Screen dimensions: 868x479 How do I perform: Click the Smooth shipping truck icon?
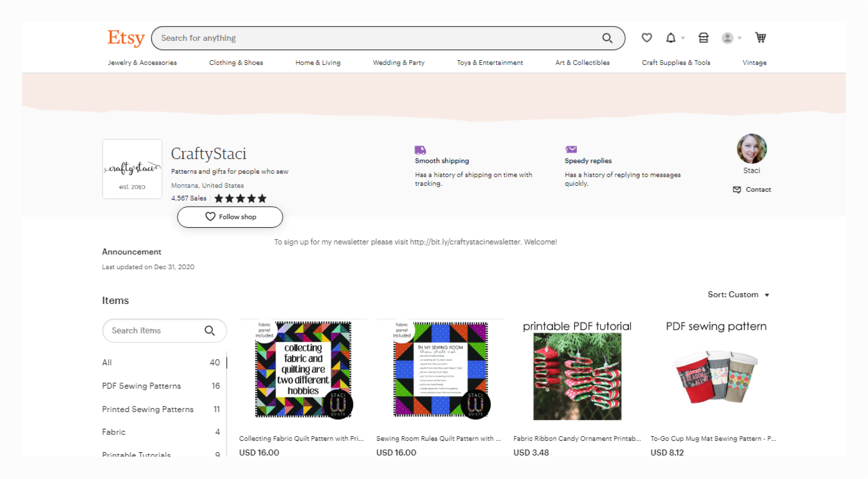(x=420, y=150)
